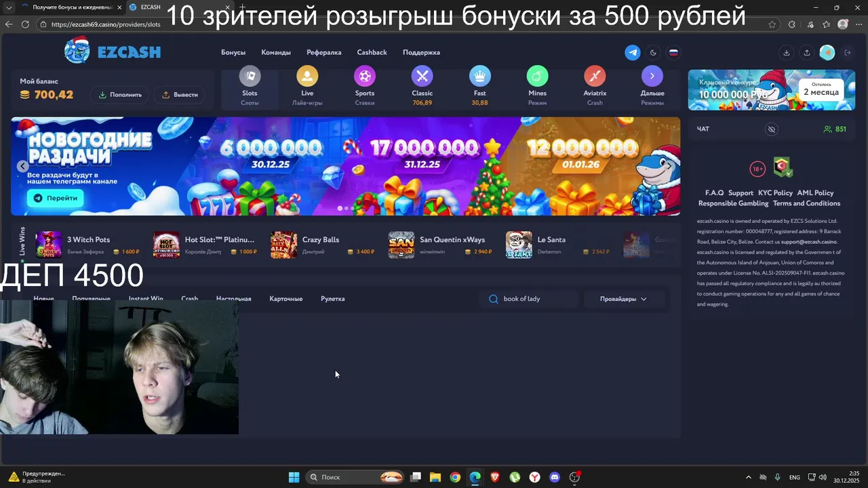Show hidden tray icons chevron

point(748,477)
